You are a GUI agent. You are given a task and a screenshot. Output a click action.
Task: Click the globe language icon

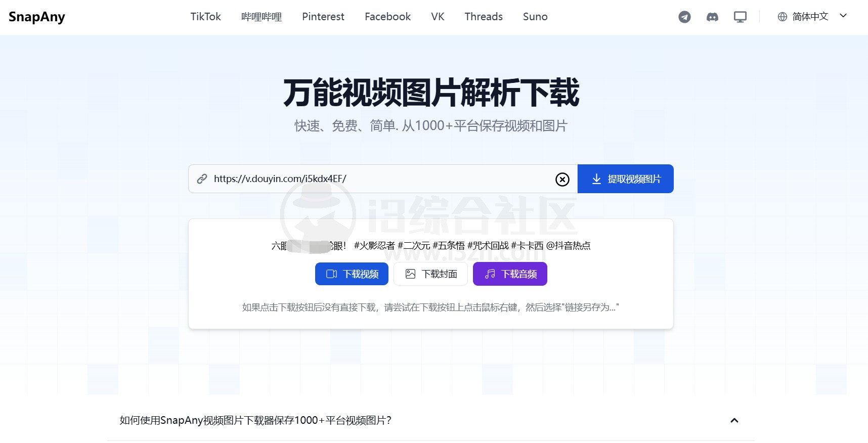coord(782,17)
